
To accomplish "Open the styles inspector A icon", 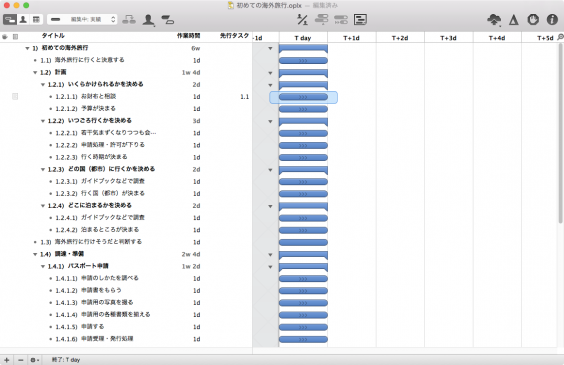I will (514, 19).
